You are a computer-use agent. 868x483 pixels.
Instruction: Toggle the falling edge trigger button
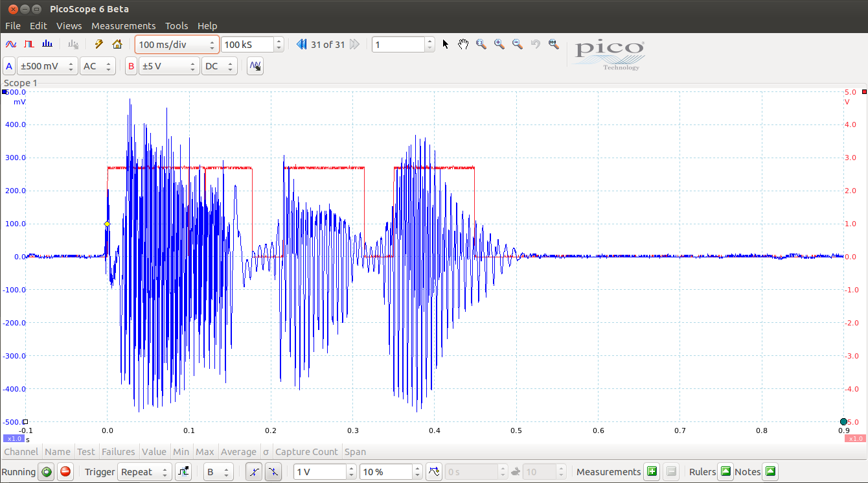(273, 472)
